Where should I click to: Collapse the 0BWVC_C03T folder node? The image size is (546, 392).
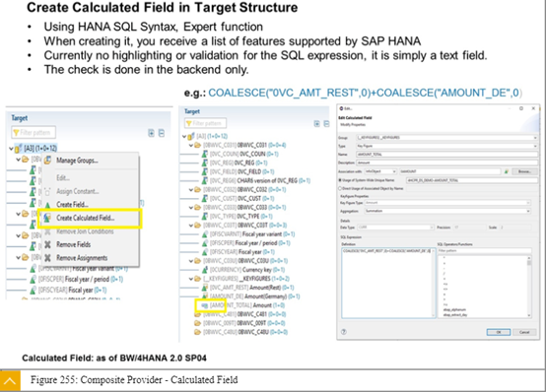[x=191, y=226]
